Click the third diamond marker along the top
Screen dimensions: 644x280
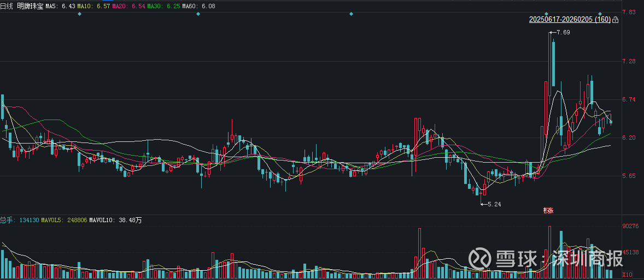coord(351,14)
